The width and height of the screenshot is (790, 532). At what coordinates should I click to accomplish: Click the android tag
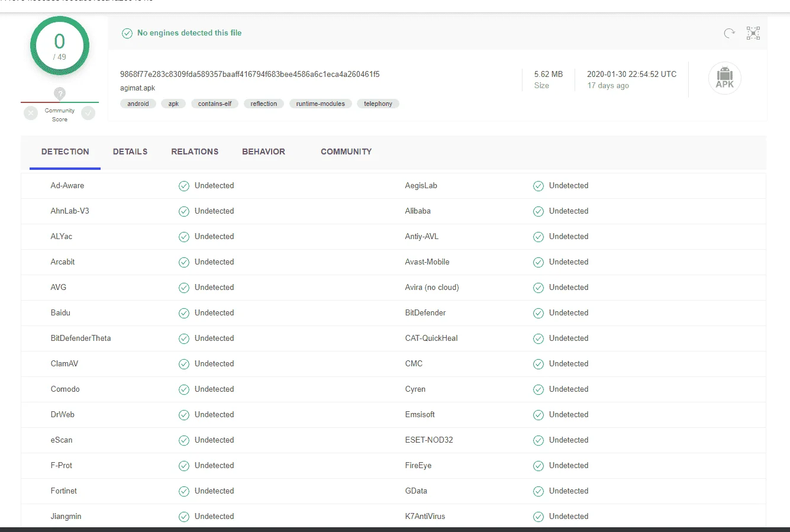point(138,104)
